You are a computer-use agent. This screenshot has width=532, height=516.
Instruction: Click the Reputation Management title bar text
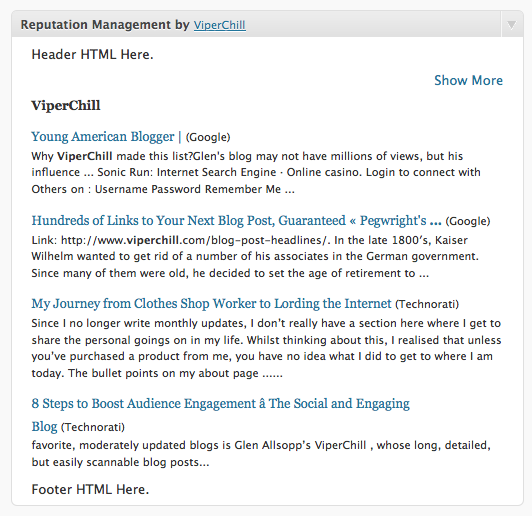tap(105, 25)
